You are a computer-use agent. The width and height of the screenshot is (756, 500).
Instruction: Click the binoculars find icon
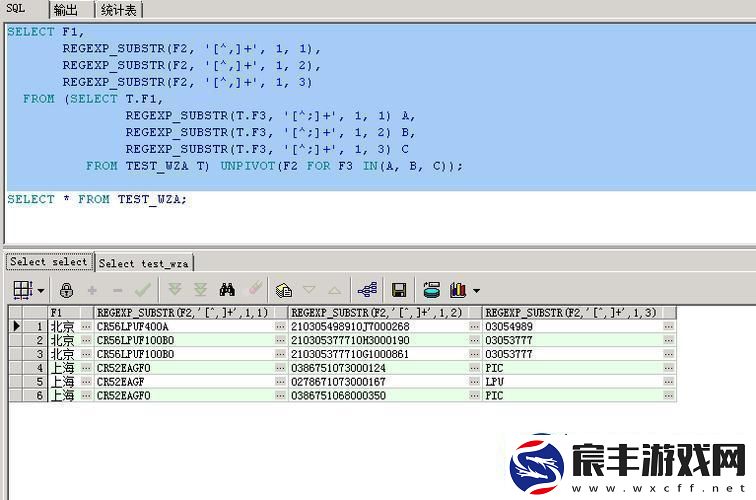[227, 289]
